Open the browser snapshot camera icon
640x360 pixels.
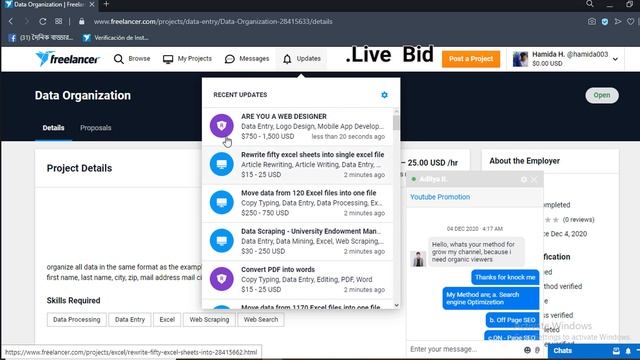click(x=591, y=21)
